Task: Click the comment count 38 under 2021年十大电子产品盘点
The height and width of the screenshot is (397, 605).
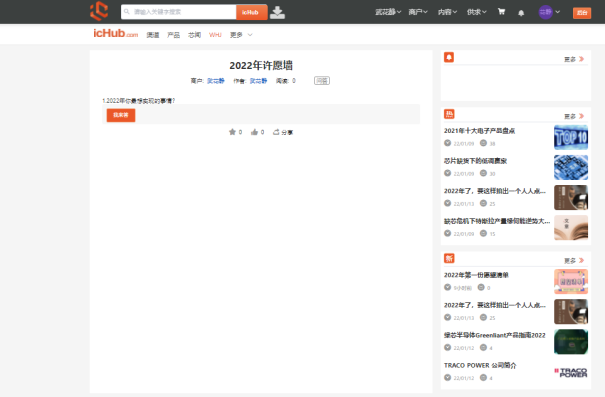Action: [x=492, y=144]
